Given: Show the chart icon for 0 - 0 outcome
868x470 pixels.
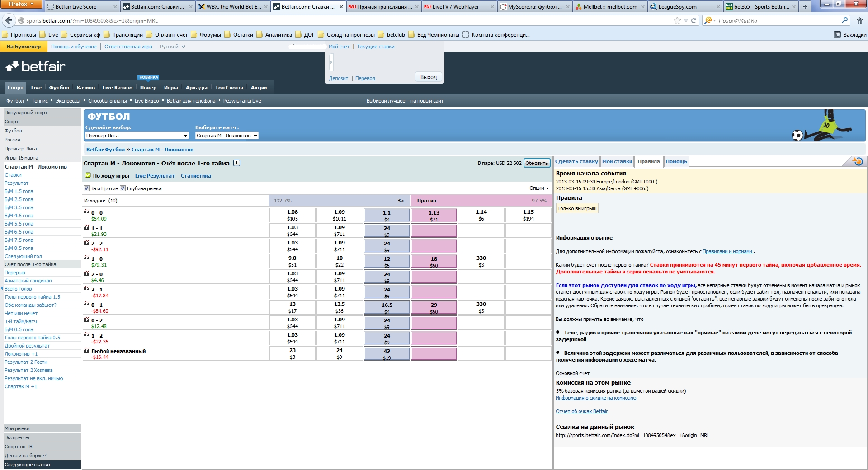Looking at the screenshot, I should coord(86,212).
